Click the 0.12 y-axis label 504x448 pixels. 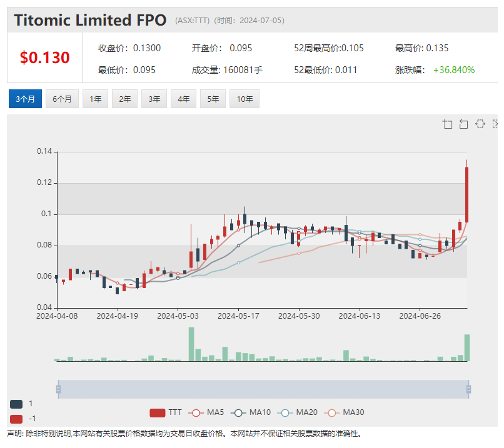click(x=44, y=182)
